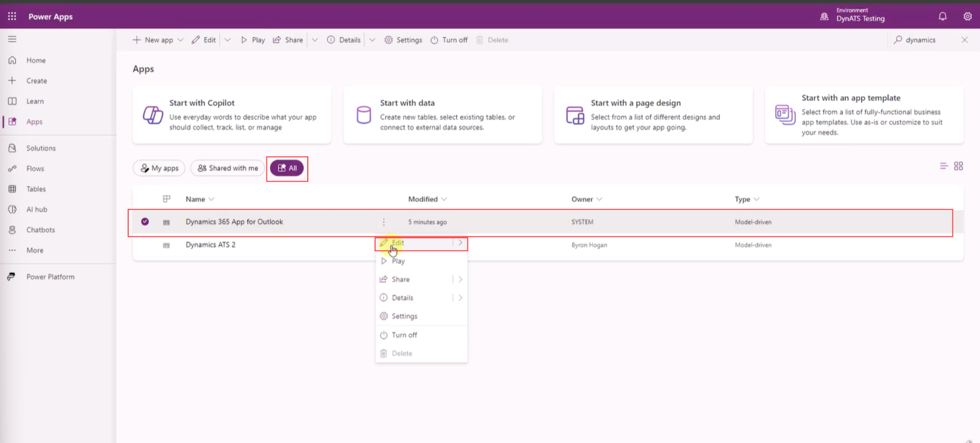Uncheck the Dynamics 365 App for Outlook row
Image resolution: width=980 pixels, height=443 pixels.
point(145,222)
